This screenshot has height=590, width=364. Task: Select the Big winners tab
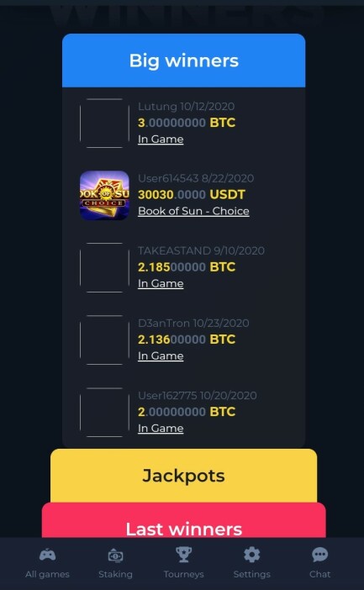[x=184, y=61]
